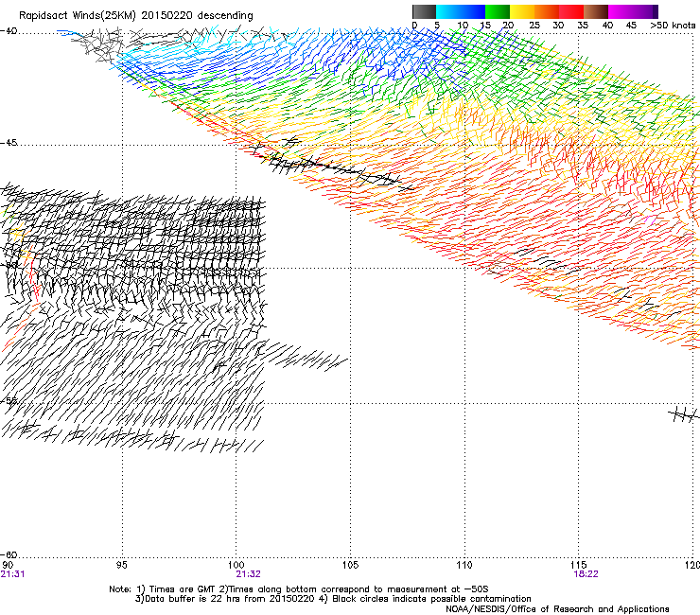
Task: Click the '-60' latitude axis label
Action: (x=9, y=554)
